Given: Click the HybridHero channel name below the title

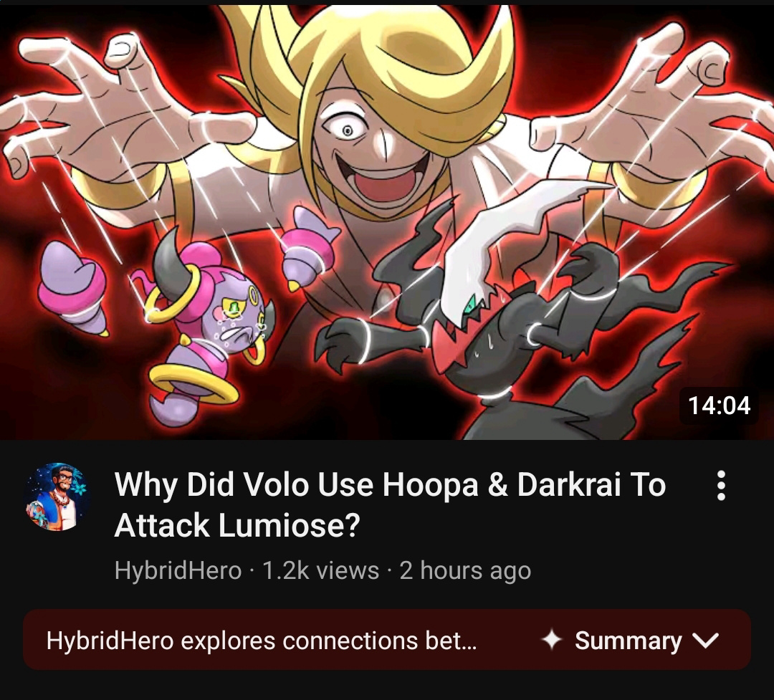Looking at the screenshot, I should pos(178,570).
